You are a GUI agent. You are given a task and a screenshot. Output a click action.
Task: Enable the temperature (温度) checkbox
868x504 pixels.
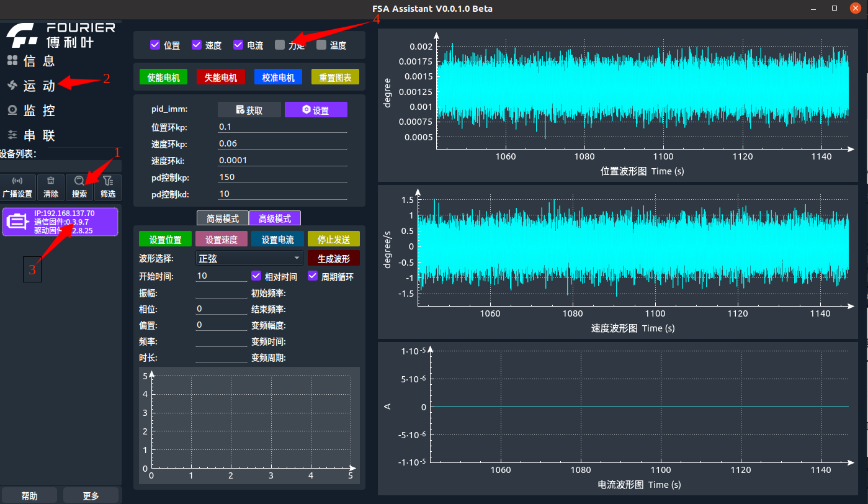coord(321,45)
